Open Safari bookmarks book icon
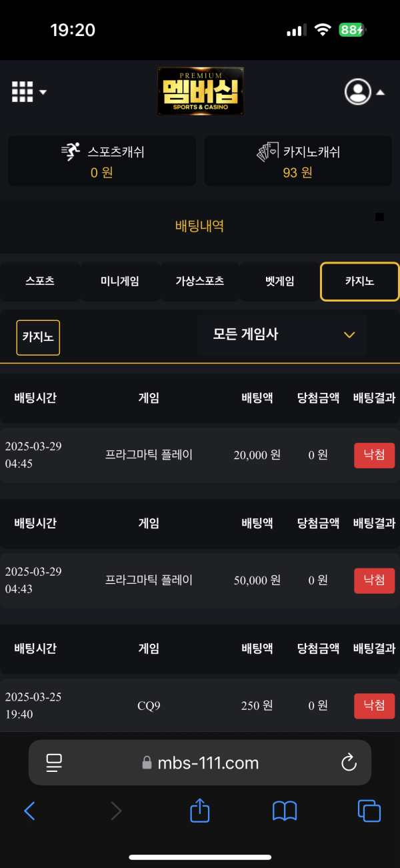Screen dimensions: 400x868 [x=285, y=811]
